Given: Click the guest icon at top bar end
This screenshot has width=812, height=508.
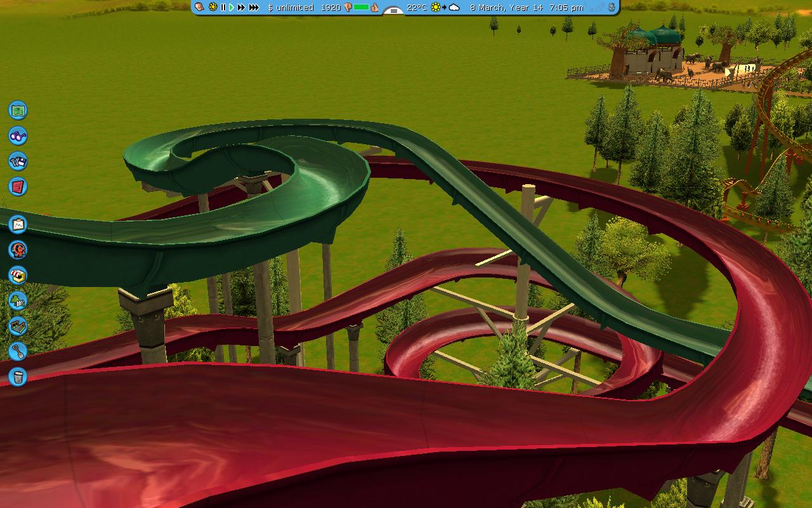Looking at the screenshot, I should (611, 8).
